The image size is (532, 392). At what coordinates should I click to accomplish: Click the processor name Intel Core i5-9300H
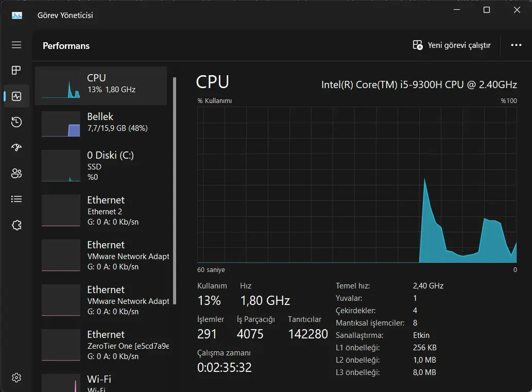tap(419, 84)
